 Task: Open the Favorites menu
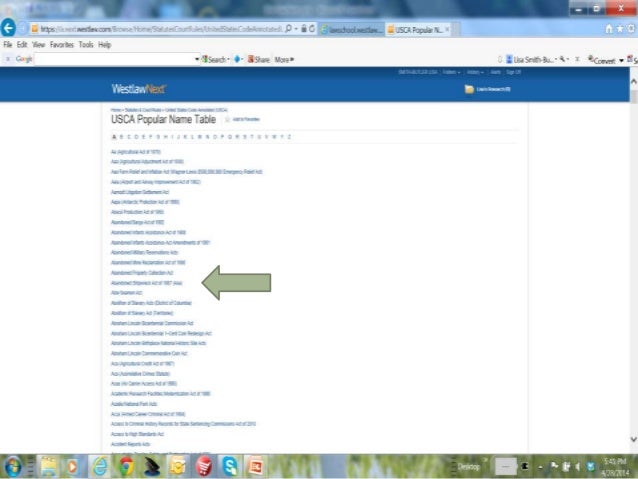pos(62,45)
